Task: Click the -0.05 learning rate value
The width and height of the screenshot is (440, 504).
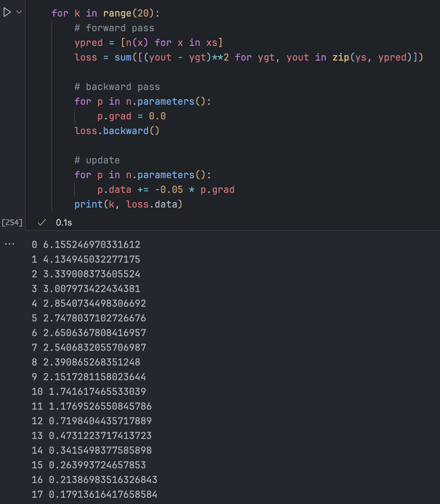Action: pyautogui.click(x=169, y=190)
